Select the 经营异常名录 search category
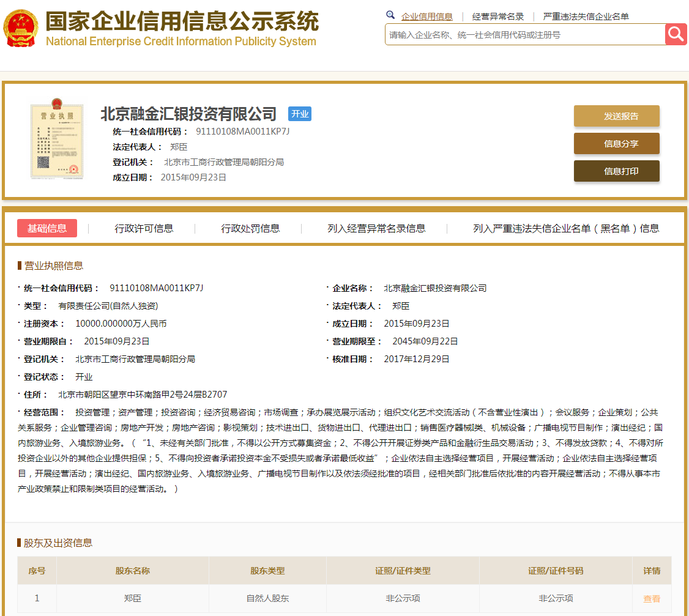689x616 pixels. point(498,17)
